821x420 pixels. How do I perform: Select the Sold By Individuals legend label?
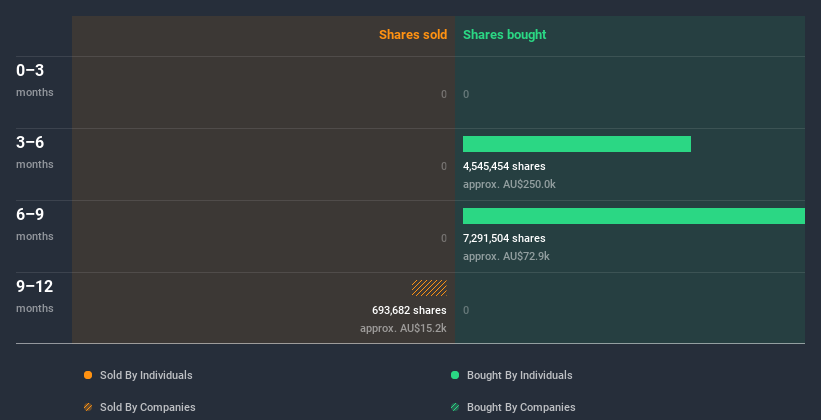coord(146,375)
